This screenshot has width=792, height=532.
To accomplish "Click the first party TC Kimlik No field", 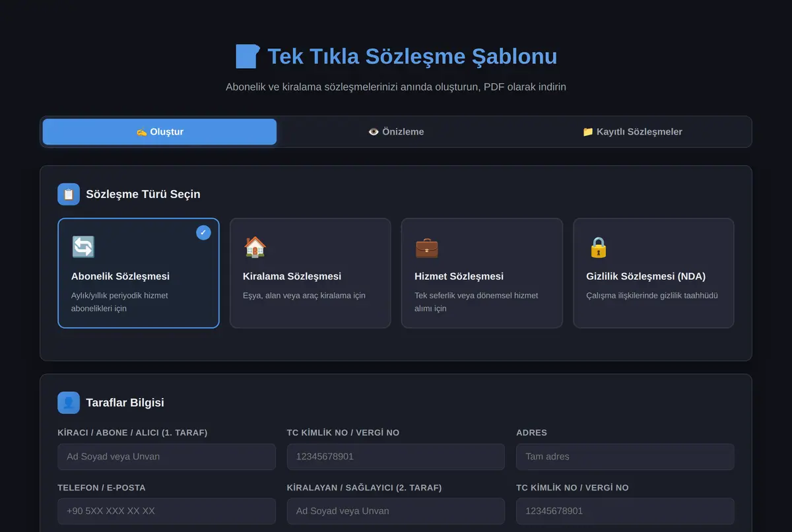I will coord(396,457).
